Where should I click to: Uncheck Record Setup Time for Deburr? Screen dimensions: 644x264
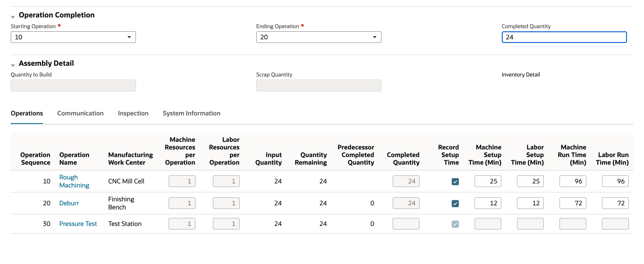click(455, 203)
